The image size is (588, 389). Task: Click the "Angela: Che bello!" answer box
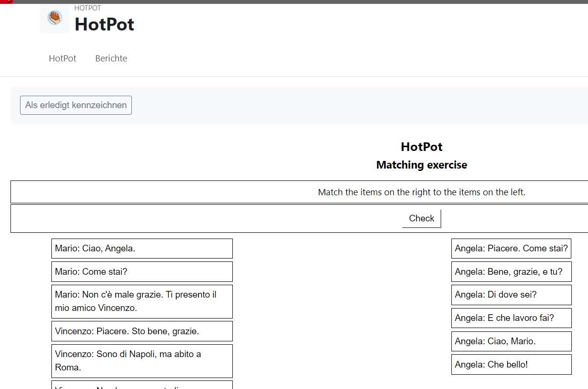pyautogui.click(x=511, y=364)
